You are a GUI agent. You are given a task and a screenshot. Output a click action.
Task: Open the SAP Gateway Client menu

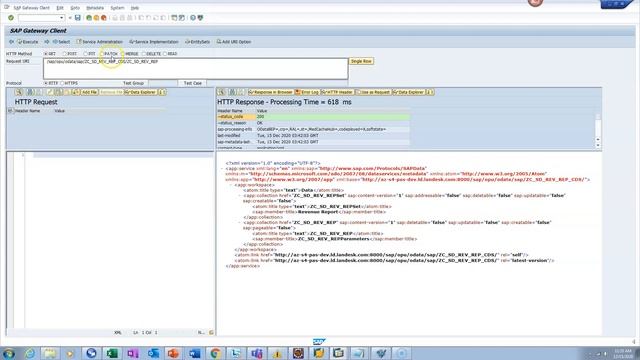coord(31,8)
